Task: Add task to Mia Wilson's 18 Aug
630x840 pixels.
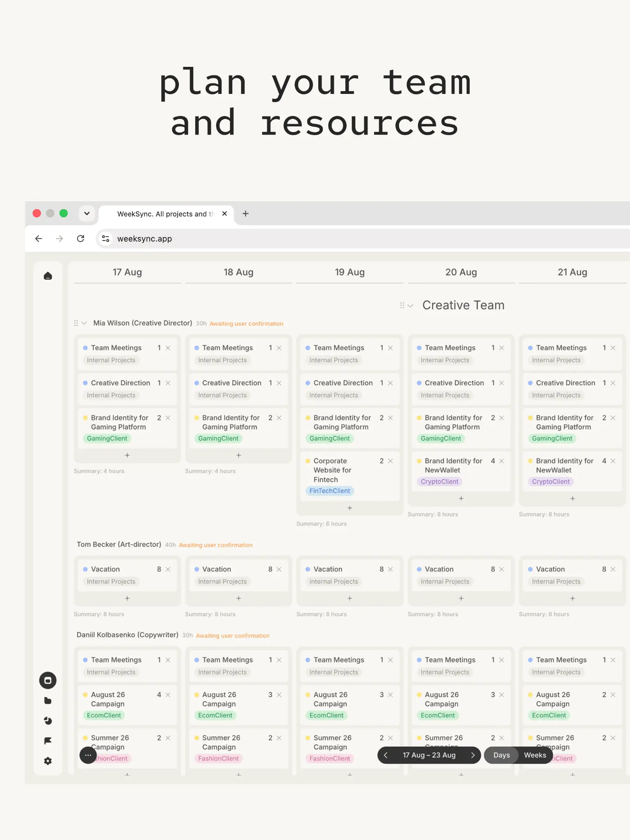Action: (x=239, y=455)
